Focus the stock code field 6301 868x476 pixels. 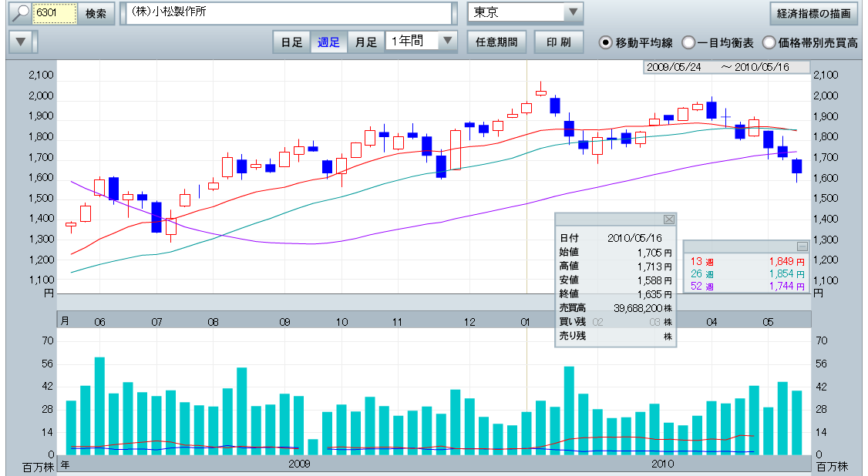[54, 14]
